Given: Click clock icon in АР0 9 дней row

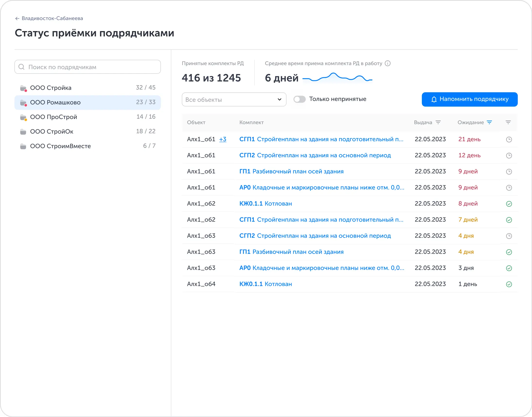Looking at the screenshot, I should pyautogui.click(x=509, y=188).
